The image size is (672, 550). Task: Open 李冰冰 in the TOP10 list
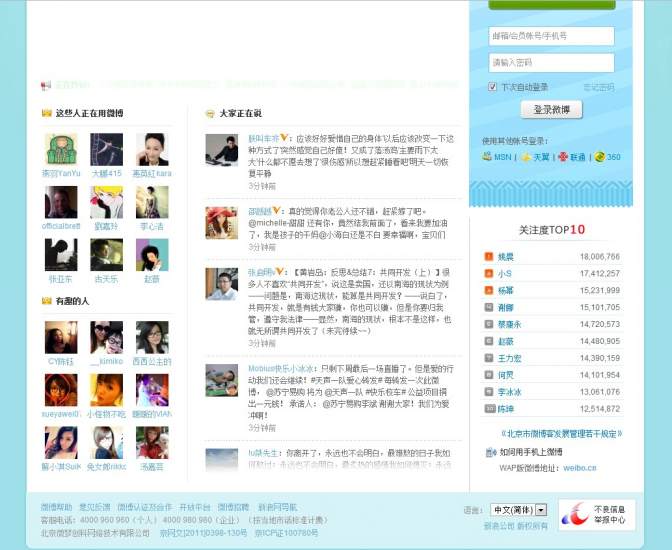coord(509,392)
